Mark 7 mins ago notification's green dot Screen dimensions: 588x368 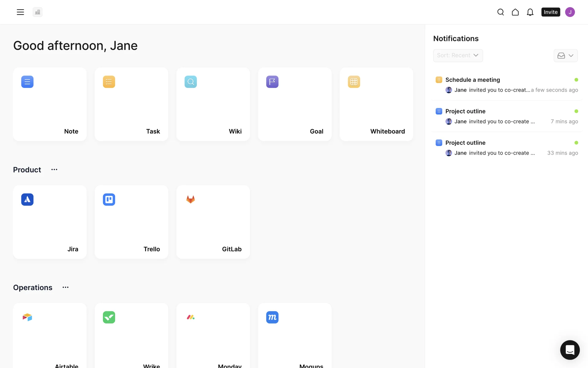pos(576,111)
